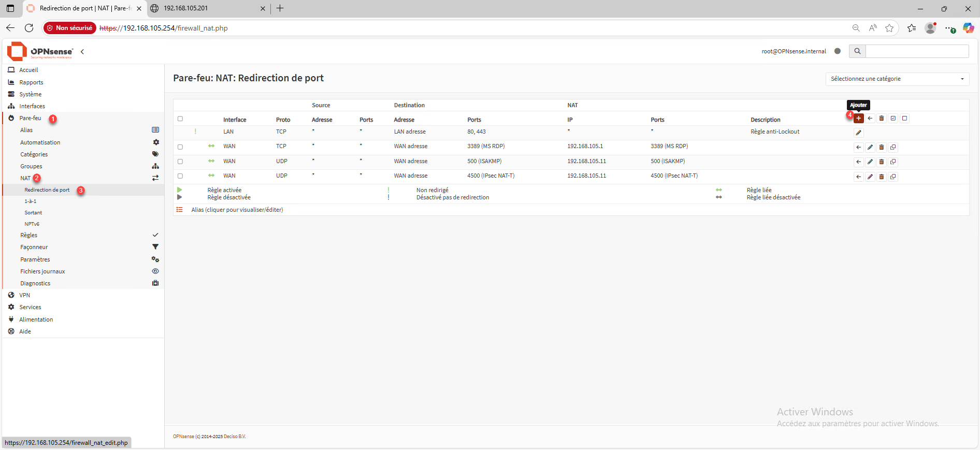Click the move-before arrow on 3389 RDP row
The image size is (980, 450).
pyautogui.click(x=858, y=148)
